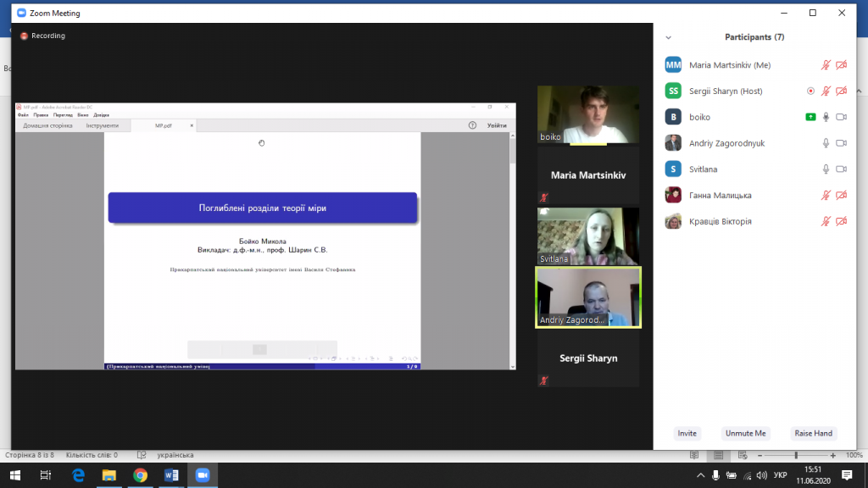Click the Raise Hand button
The width and height of the screenshot is (868, 488).
[x=812, y=433]
